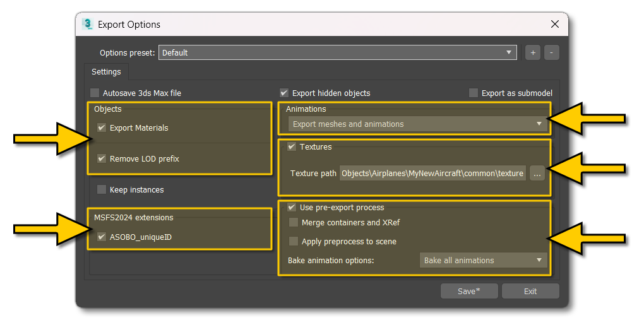Open Bake all animations dropdown

(x=484, y=261)
